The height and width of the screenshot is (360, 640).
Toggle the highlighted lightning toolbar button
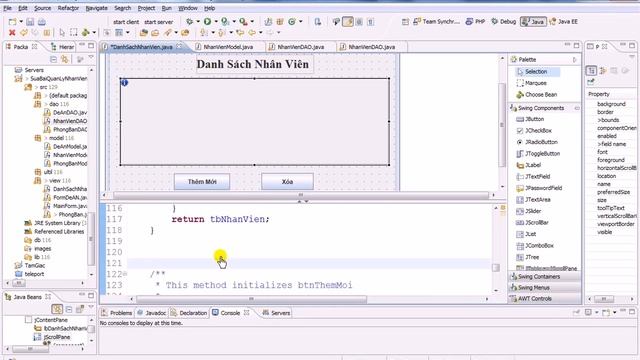click(348, 22)
